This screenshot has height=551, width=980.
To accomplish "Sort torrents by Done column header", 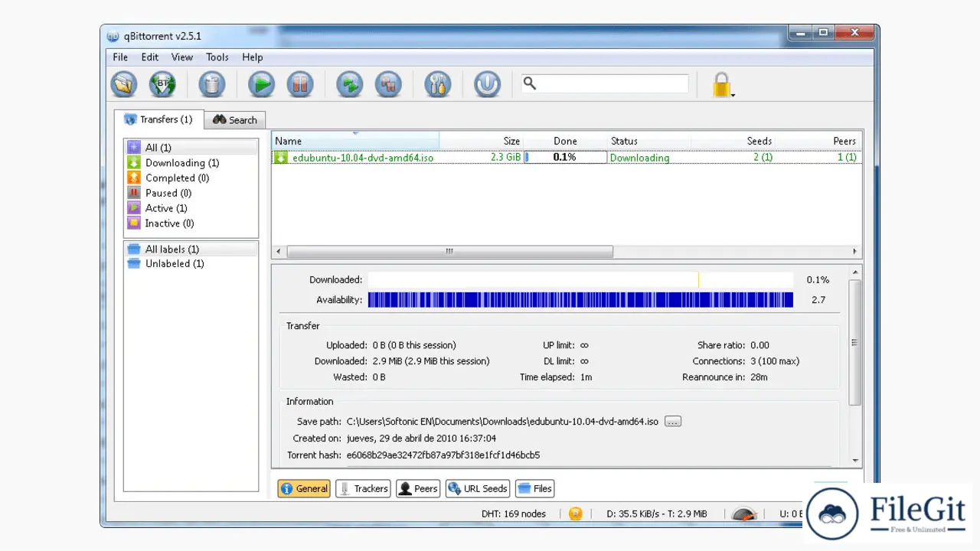I will click(566, 141).
